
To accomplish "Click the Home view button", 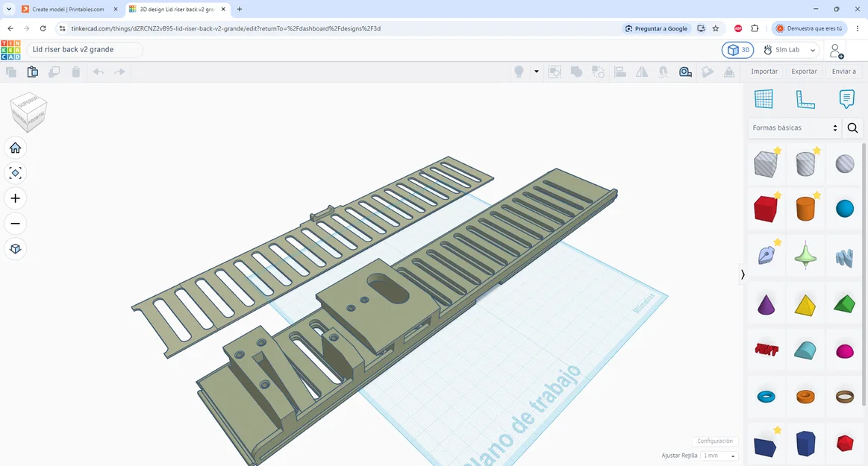I will coord(16,148).
